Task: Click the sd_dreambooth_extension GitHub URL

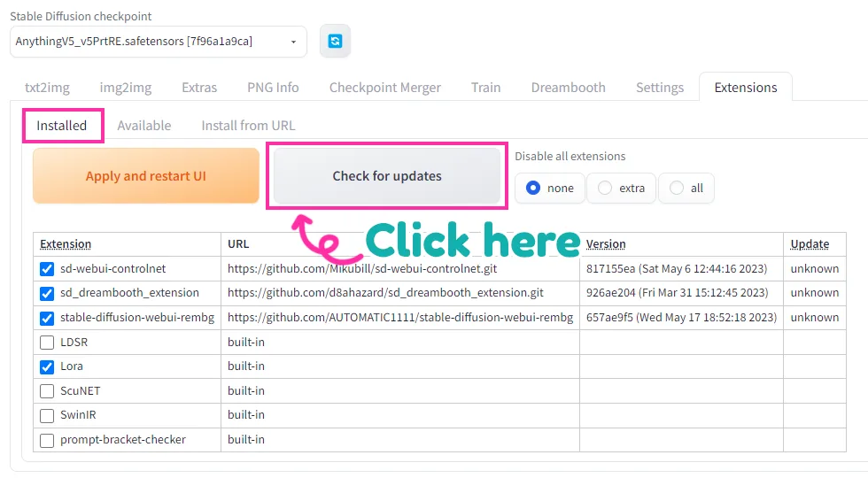Action: tap(385, 293)
